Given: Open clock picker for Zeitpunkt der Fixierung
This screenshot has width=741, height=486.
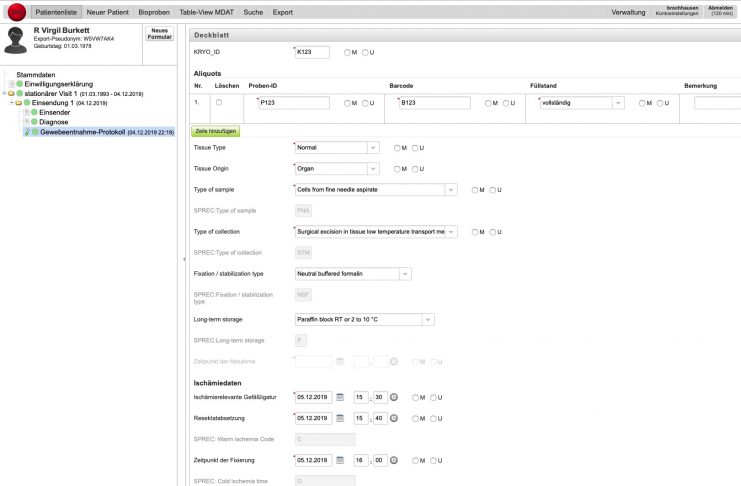Looking at the screenshot, I should point(394,460).
